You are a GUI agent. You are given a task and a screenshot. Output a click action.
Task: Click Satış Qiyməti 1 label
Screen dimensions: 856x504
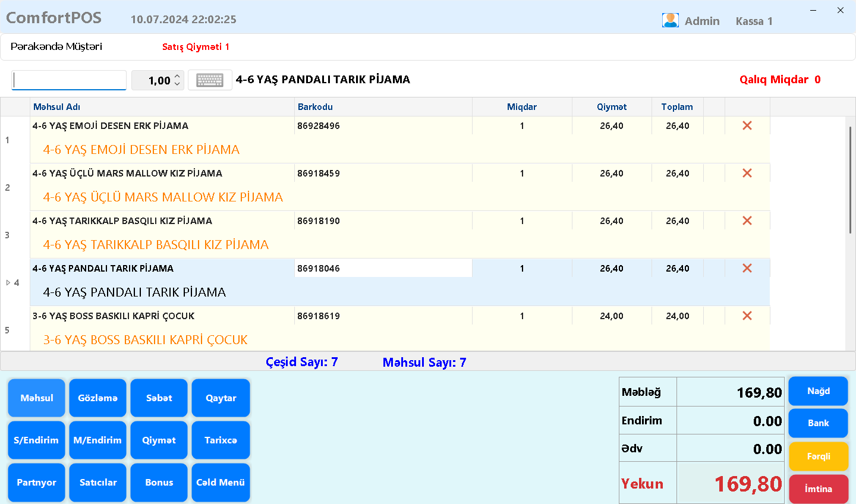[x=196, y=47]
